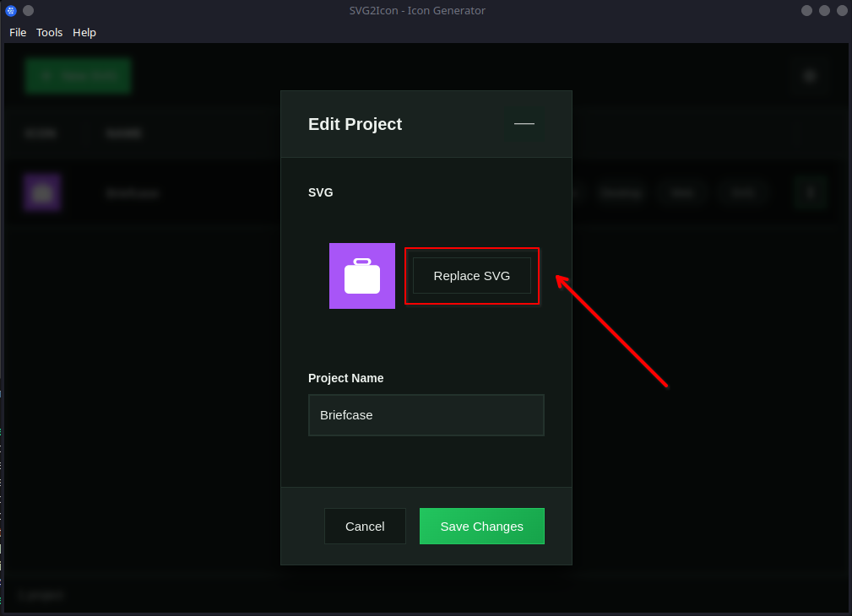Open the File menu

coord(17,32)
